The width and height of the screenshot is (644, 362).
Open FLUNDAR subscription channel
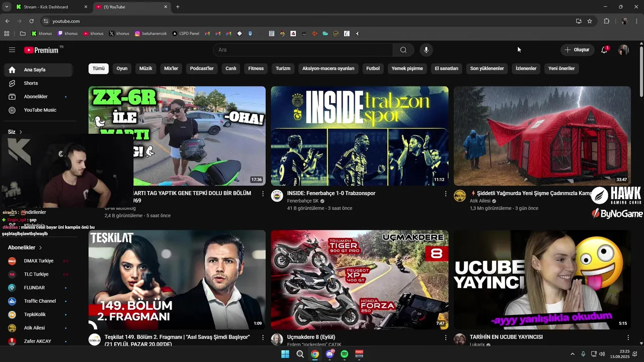[38, 288]
